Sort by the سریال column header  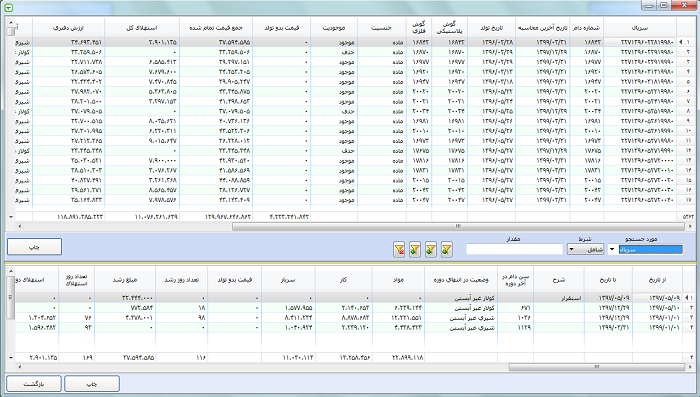(x=639, y=28)
